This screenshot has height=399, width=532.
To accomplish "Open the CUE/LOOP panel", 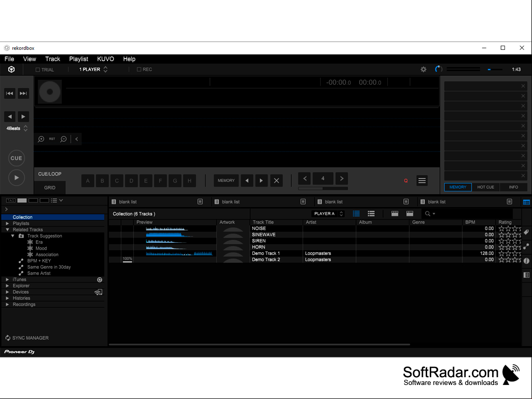I will click(49, 174).
